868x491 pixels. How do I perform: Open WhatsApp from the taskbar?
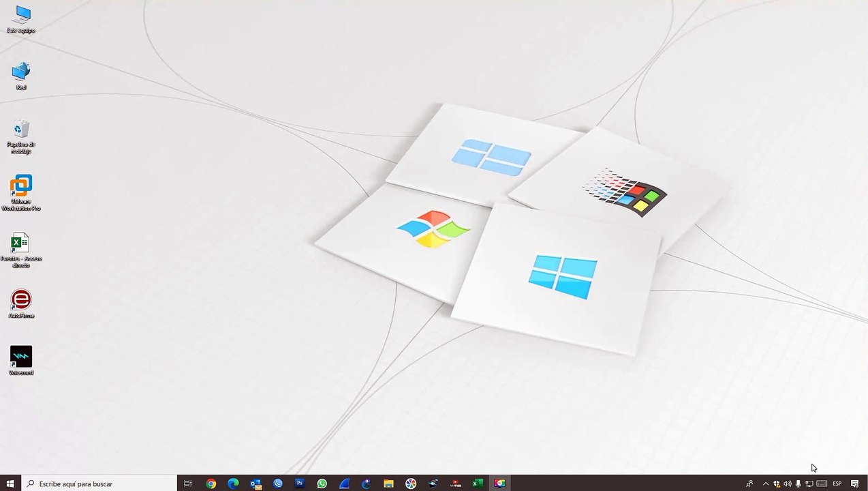322,483
